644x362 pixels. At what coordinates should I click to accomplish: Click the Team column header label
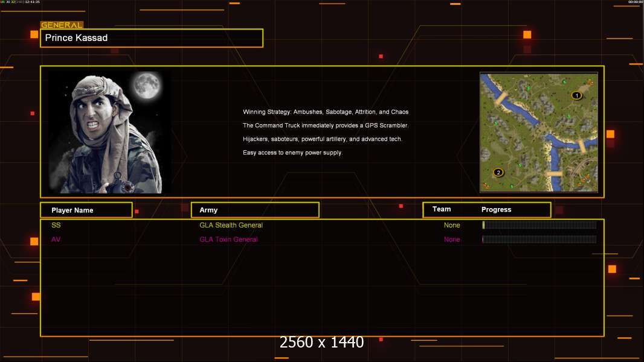pyautogui.click(x=442, y=209)
